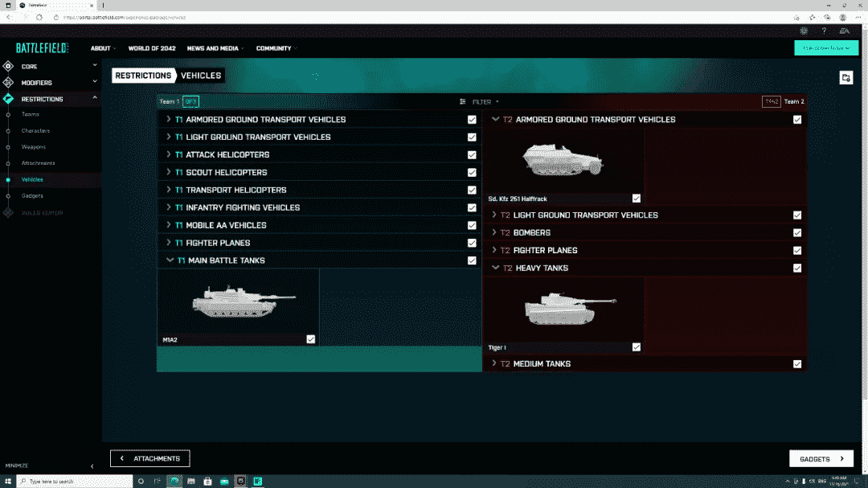Select Gadgets in the sidebar
The width and height of the screenshot is (868, 488).
(x=32, y=196)
